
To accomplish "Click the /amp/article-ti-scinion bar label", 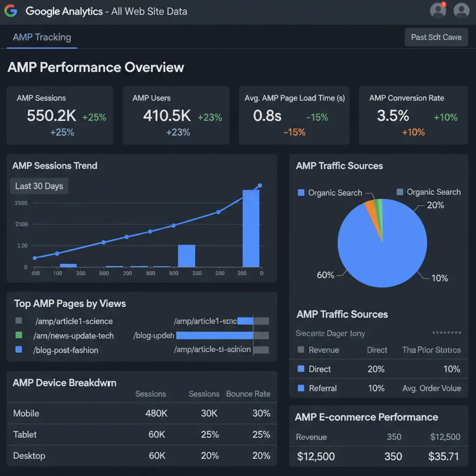I will (212, 350).
